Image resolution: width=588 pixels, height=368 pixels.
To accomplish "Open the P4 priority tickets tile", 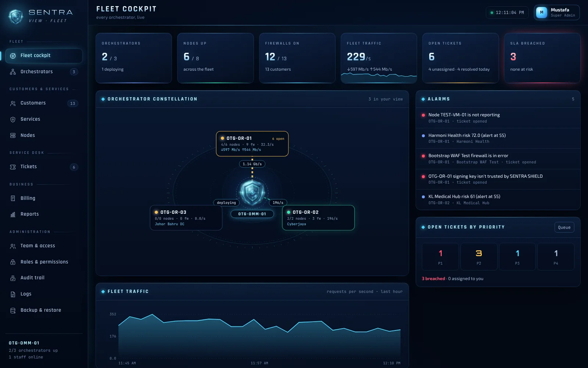I will (x=556, y=257).
